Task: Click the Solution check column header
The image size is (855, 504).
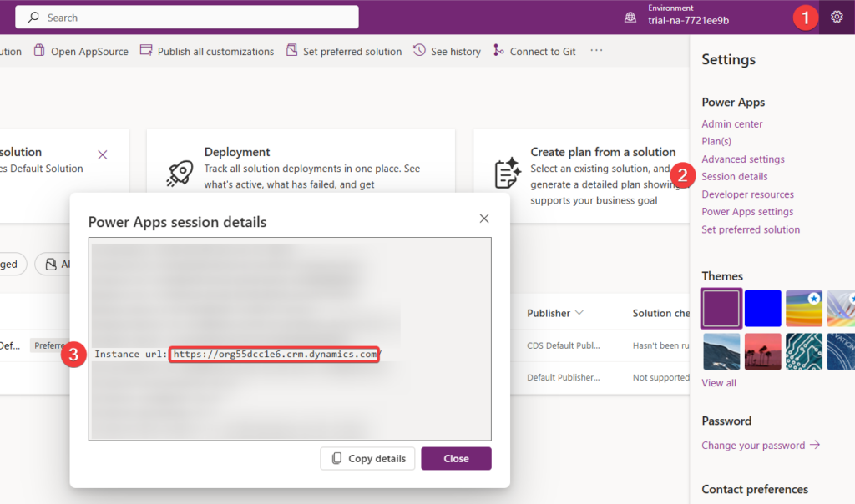Action: click(x=661, y=313)
